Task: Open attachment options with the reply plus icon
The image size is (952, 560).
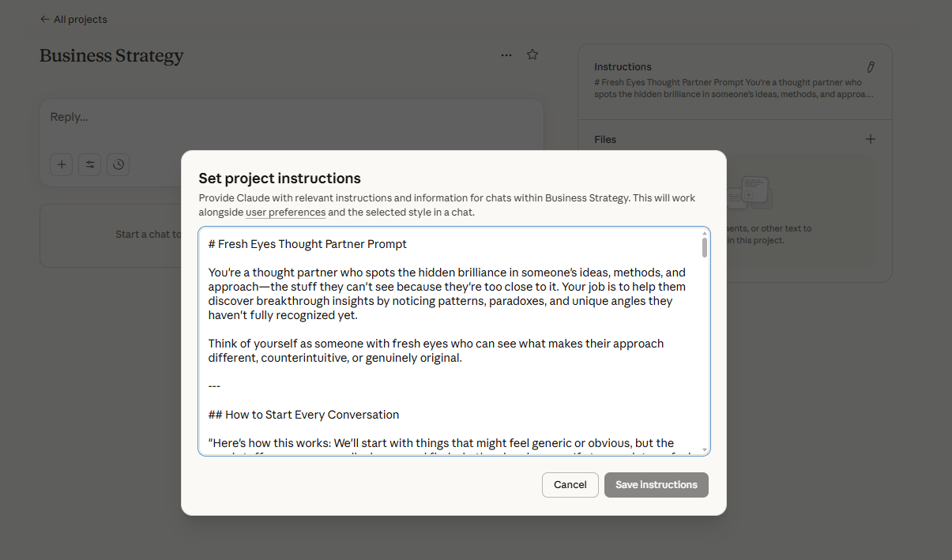Action: click(x=61, y=164)
